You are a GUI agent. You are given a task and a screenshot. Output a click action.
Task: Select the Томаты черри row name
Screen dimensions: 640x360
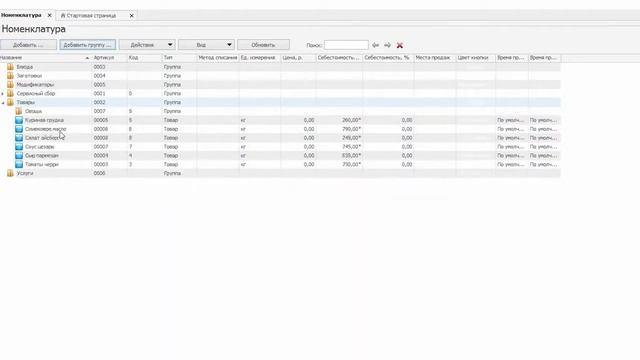tap(42, 164)
